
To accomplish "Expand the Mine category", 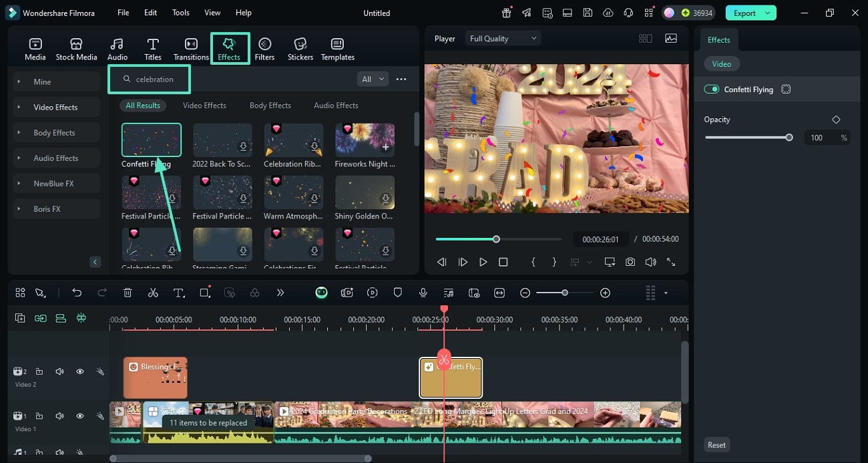I will coord(56,82).
